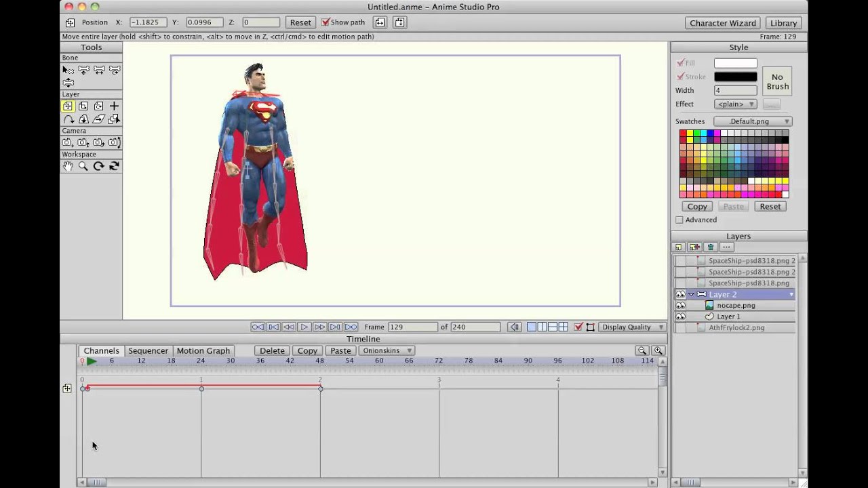Click the current Frame number field
Viewport: 868px width, 488px height.
click(412, 327)
